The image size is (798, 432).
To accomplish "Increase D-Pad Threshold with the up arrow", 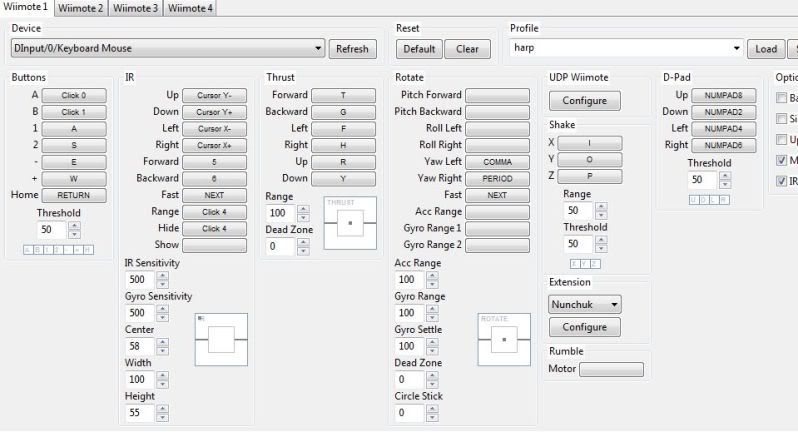I will pyautogui.click(x=725, y=176).
